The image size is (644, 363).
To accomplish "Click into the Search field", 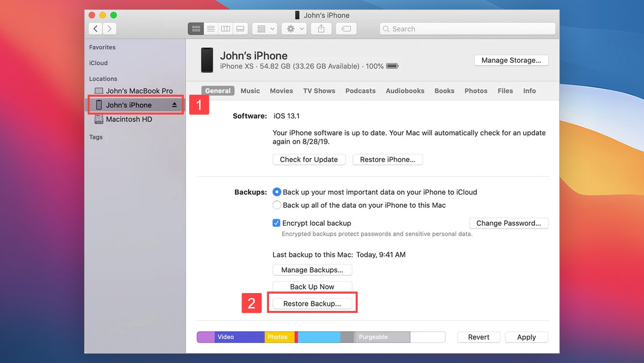I will pyautogui.click(x=467, y=29).
